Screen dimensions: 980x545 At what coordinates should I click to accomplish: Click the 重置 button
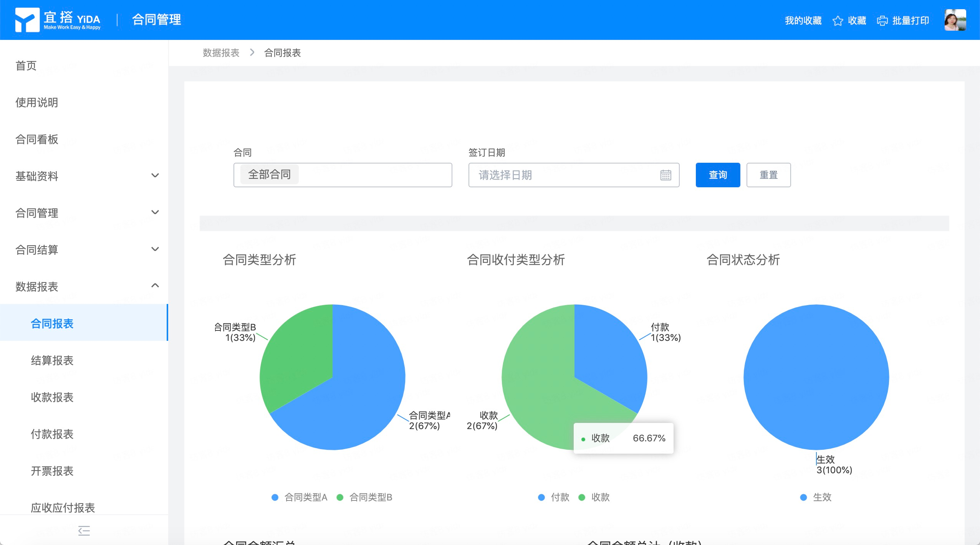pyautogui.click(x=768, y=175)
